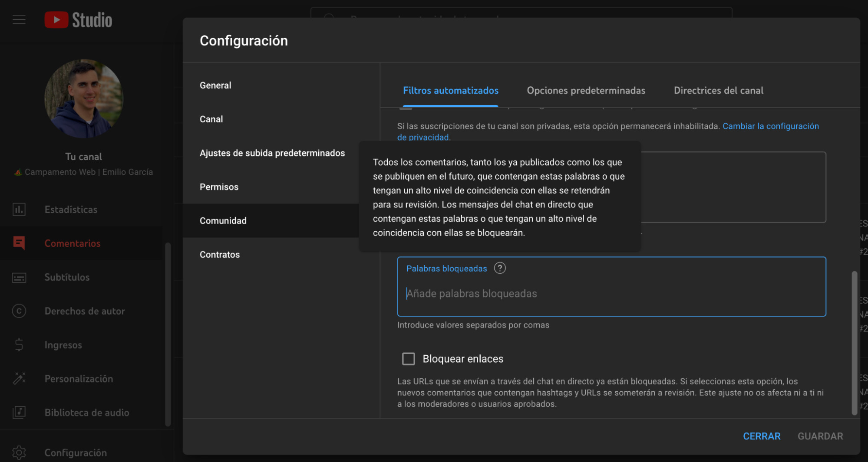Enable the Bloquear enlaces checkbox
This screenshot has height=462, width=868.
tap(408, 359)
